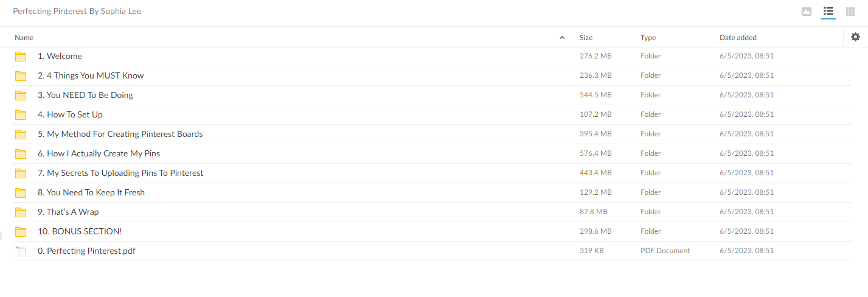868x297 pixels.
Task: Click the Name sort arrow
Action: 561,38
